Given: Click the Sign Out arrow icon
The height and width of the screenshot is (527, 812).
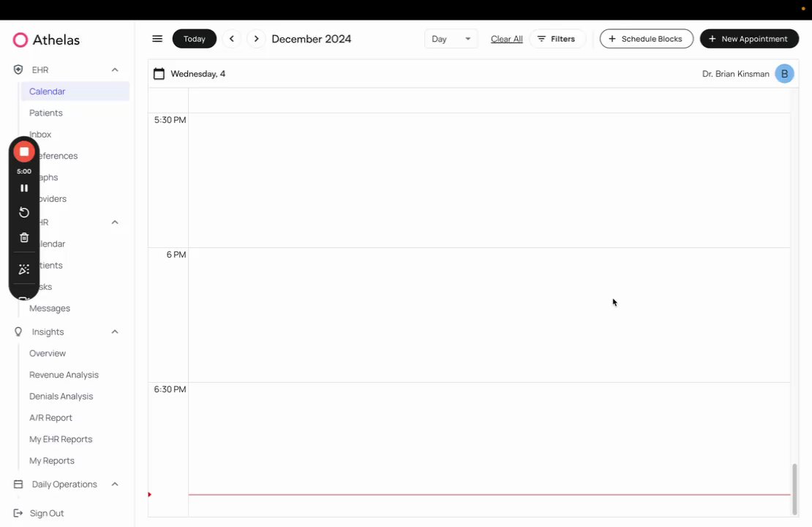Looking at the screenshot, I should [18, 513].
